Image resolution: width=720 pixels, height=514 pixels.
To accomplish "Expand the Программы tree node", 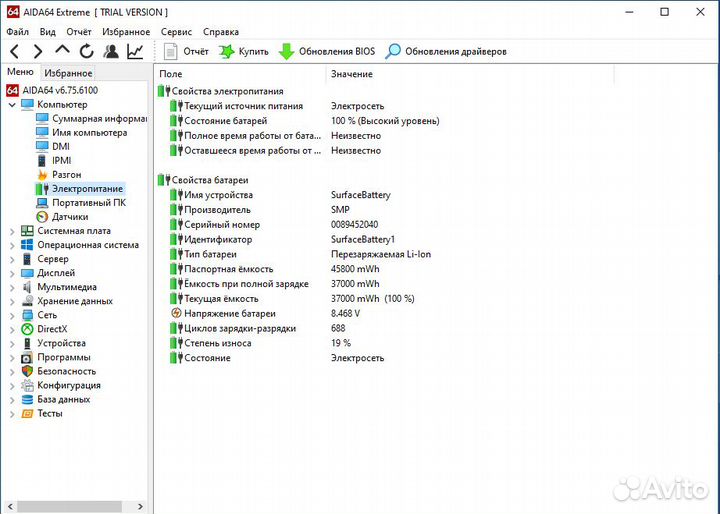I will pos(12,357).
